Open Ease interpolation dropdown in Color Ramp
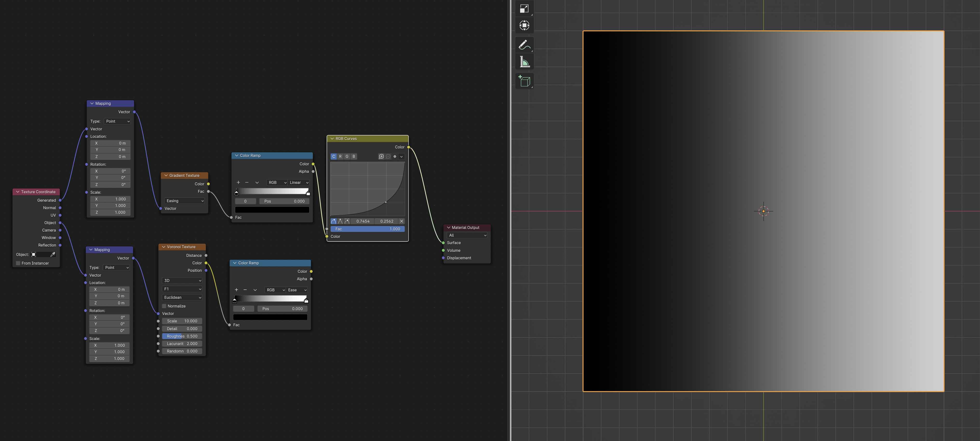 [x=297, y=290]
